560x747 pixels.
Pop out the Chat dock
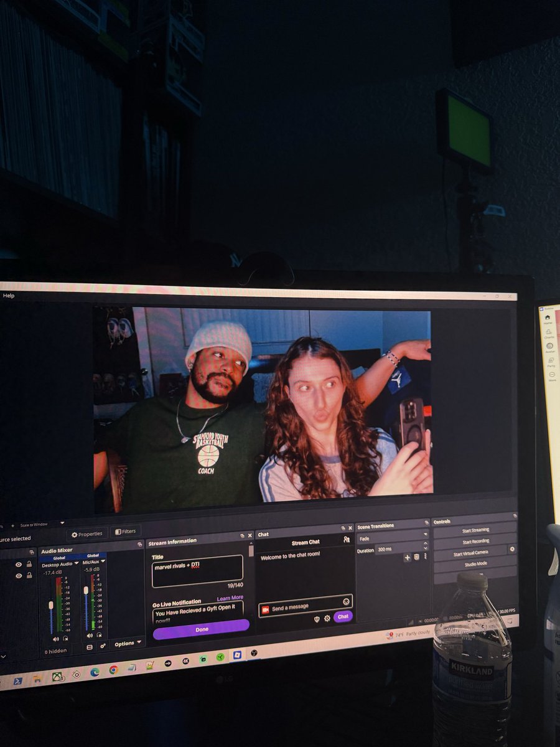pos(342,528)
